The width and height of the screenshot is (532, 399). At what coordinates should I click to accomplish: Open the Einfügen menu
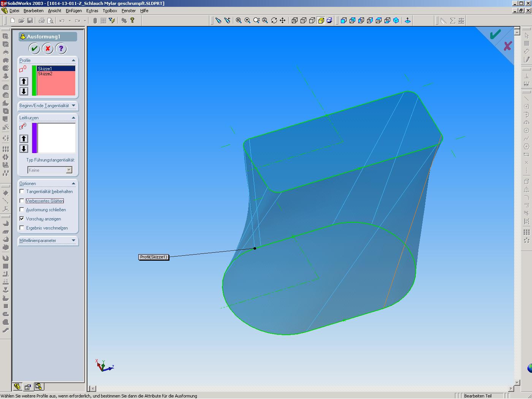click(73, 11)
